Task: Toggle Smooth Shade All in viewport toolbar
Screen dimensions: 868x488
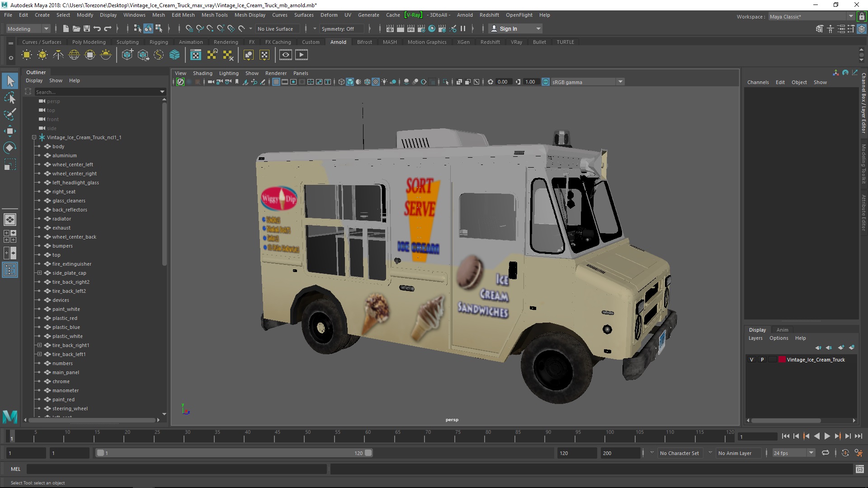Action: click(350, 82)
